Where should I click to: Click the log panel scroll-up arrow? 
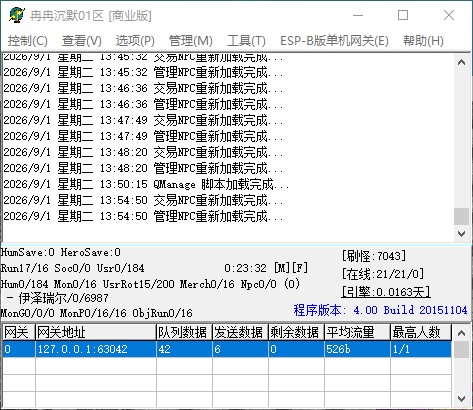(x=461, y=62)
